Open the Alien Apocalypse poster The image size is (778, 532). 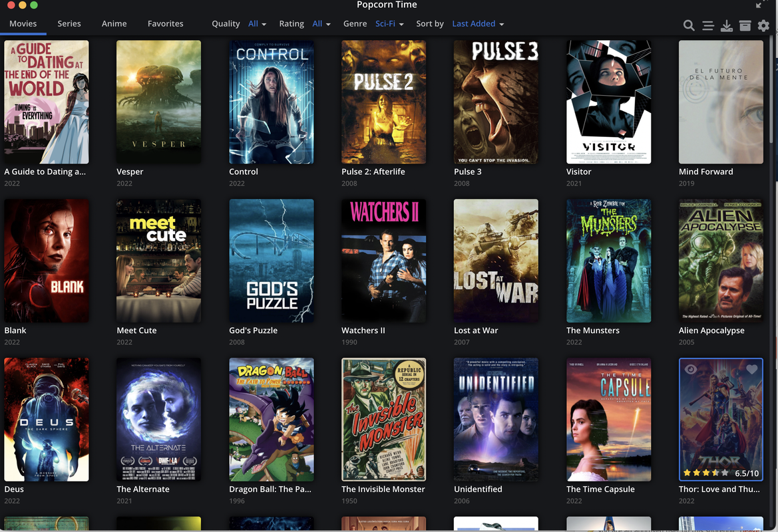(x=721, y=261)
